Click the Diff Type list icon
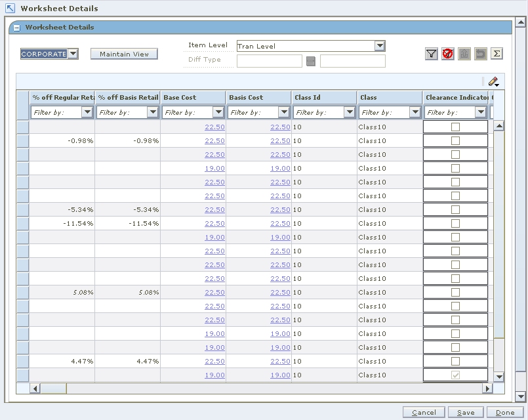 tap(311, 61)
